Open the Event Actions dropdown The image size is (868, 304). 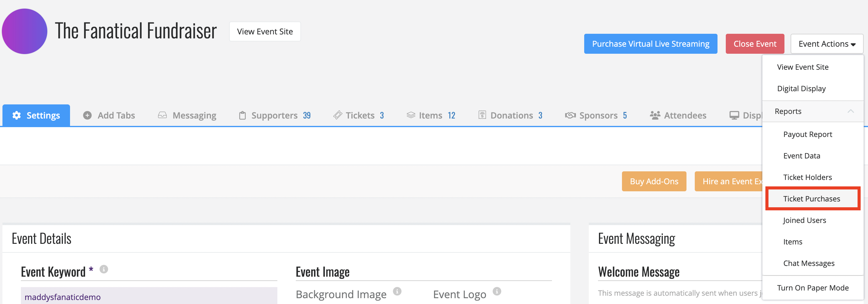coord(827,44)
